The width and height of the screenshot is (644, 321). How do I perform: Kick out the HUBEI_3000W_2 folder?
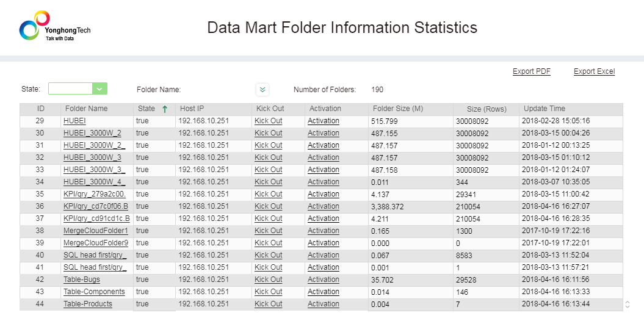268,133
